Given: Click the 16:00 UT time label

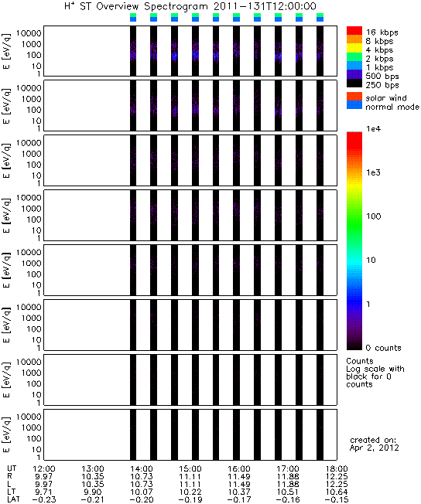Looking at the screenshot, I should click(239, 469).
